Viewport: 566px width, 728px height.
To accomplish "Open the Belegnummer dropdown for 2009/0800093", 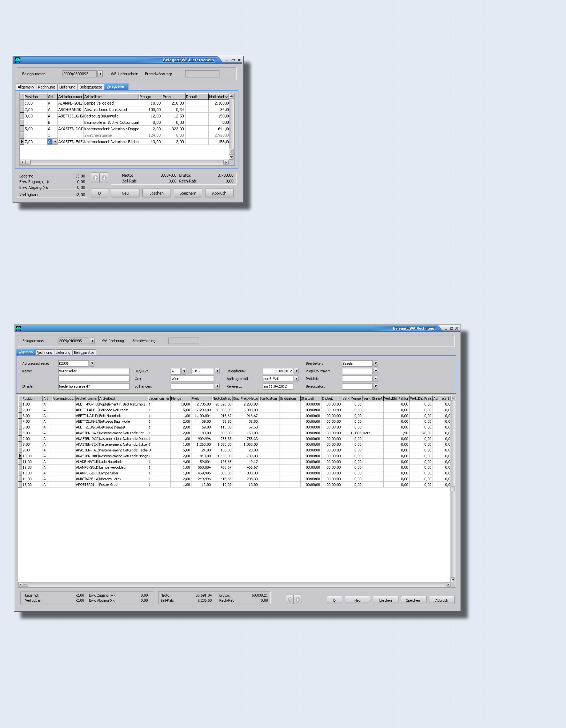I will (x=100, y=74).
